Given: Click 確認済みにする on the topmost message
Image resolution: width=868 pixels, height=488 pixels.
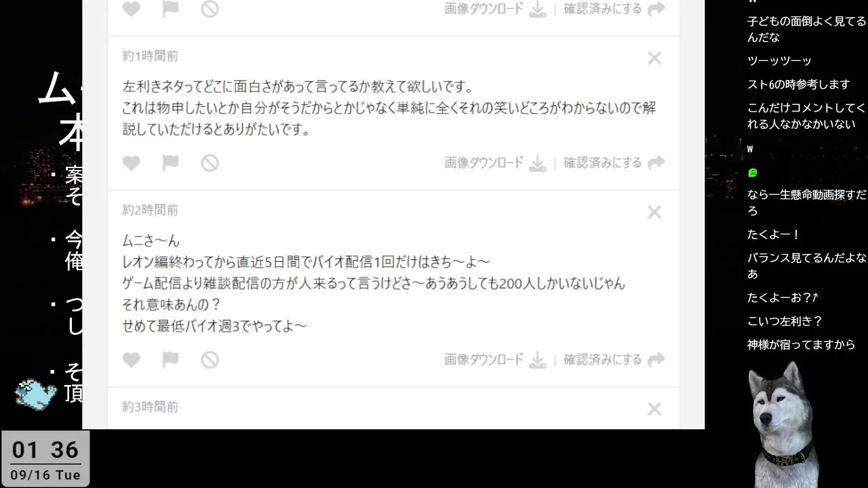Looking at the screenshot, I should [x=603, y=9].
